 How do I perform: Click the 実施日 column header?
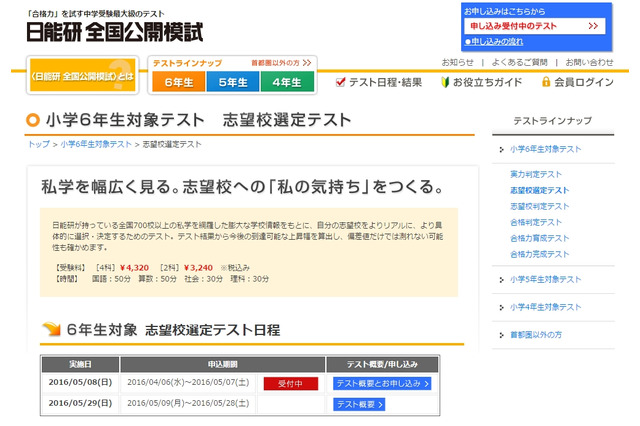80,364
